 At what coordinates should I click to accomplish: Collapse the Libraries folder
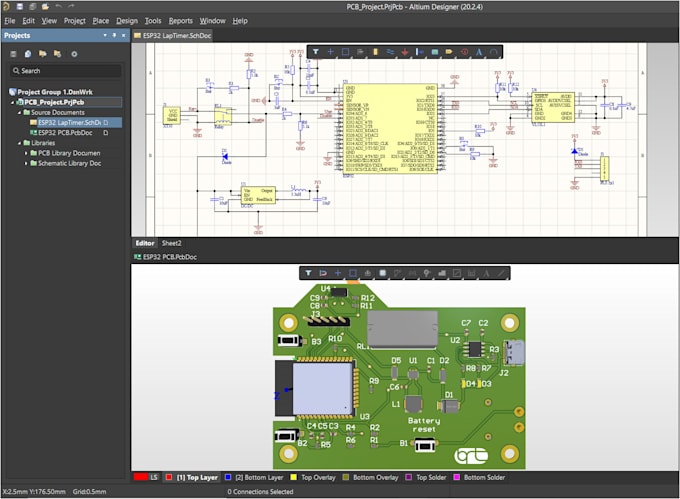(20, 143)
